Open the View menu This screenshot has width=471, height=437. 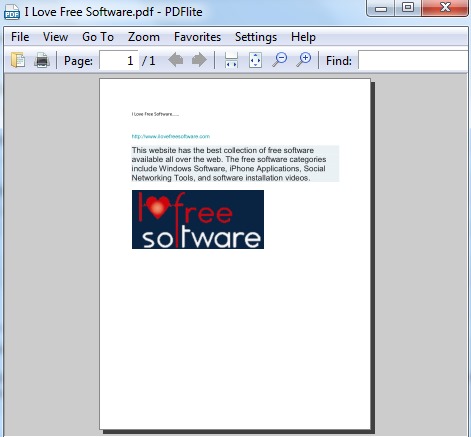55,37
